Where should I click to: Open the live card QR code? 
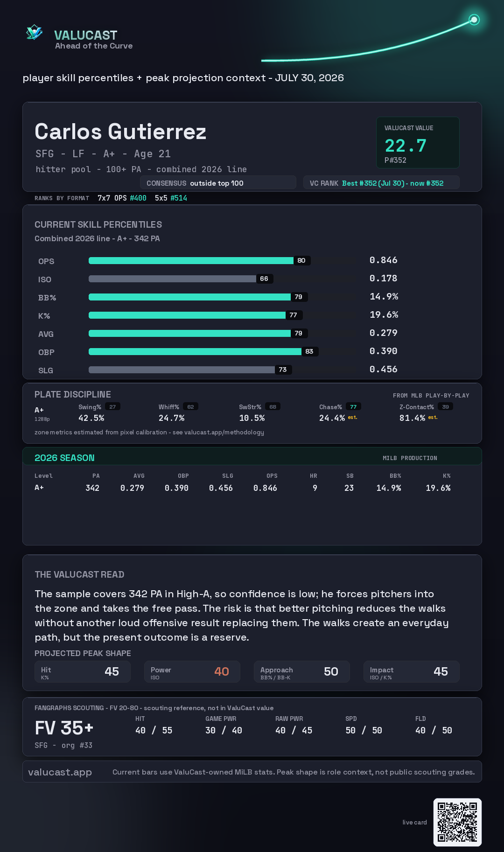click(x=457, y=822)
